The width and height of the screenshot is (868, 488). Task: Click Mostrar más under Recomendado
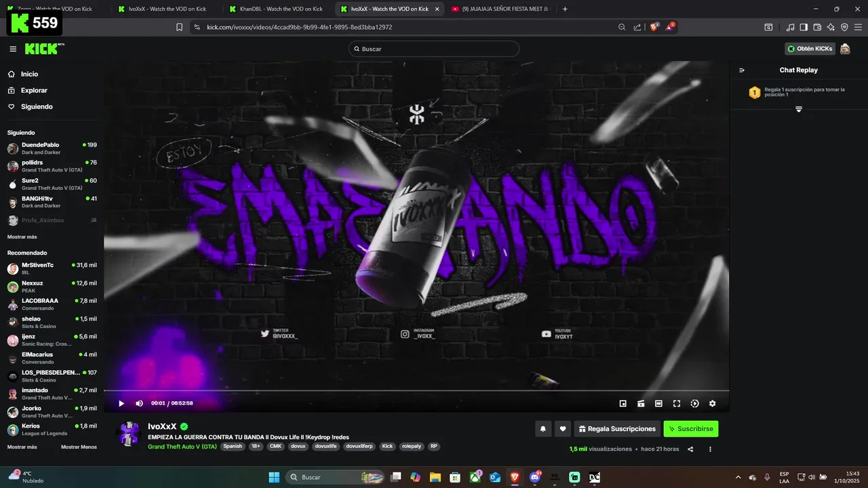[x=22, y=447]
